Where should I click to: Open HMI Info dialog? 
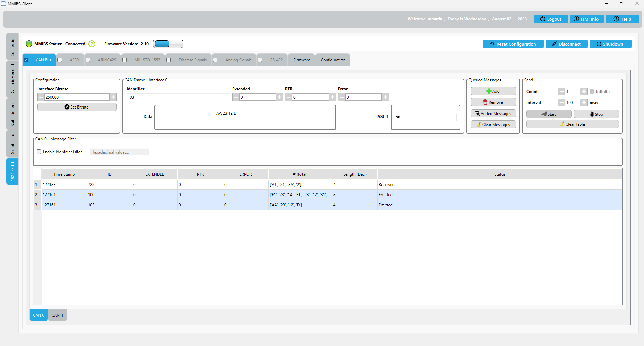coord(586,19)
